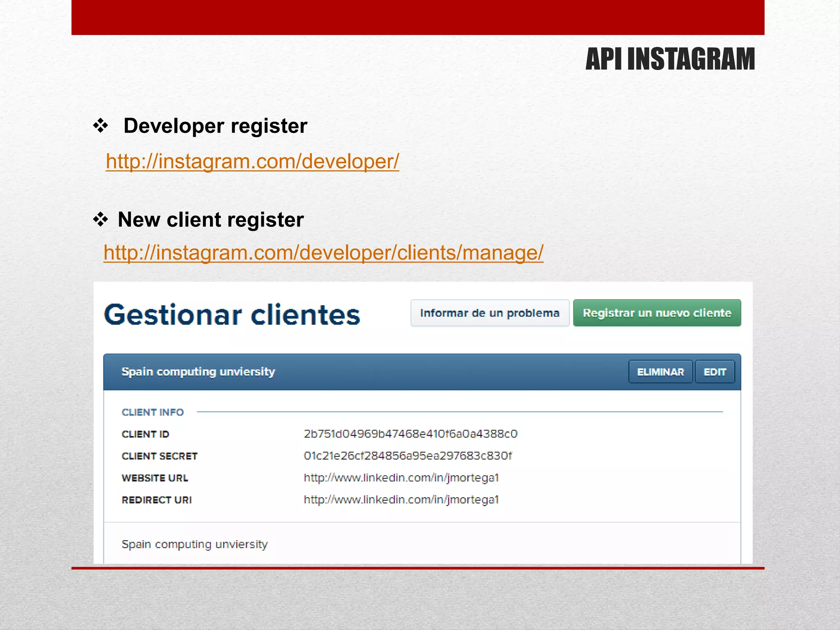This screenshot has width=840, height=630.
Task: Click the Informar de un problema button
Action: 490,313
